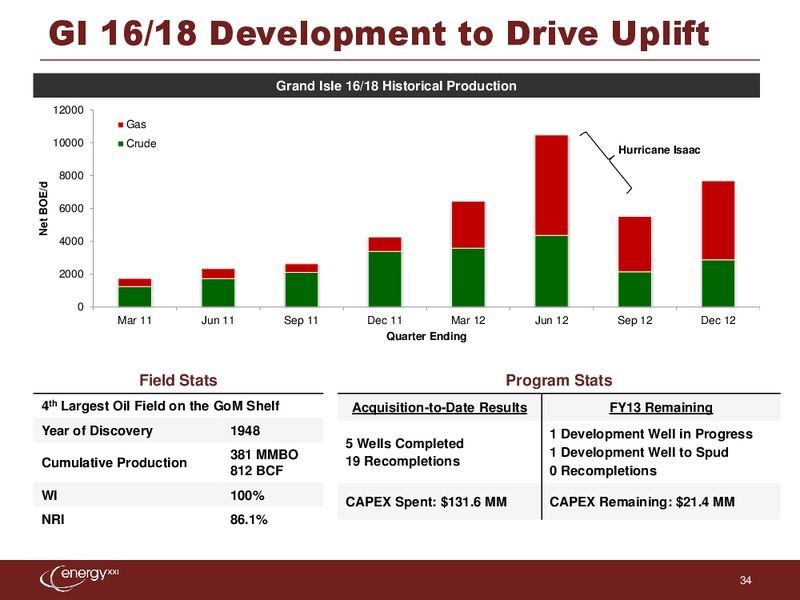The image size is (800, 600).
Task: Select the 'Field Stats' heading
Action: point(178,380)
